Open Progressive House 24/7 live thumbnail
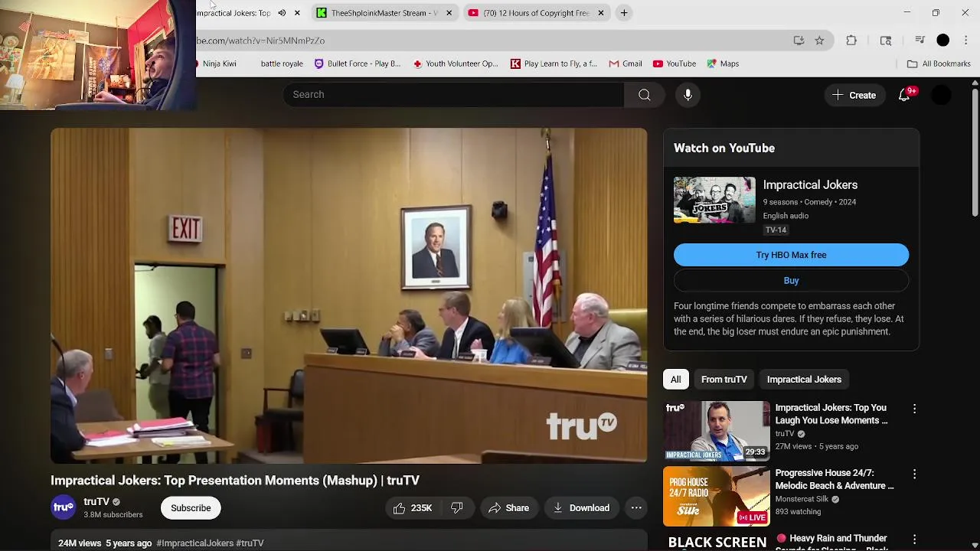This screenshot has height=551, width=980. tap(717, 497)
